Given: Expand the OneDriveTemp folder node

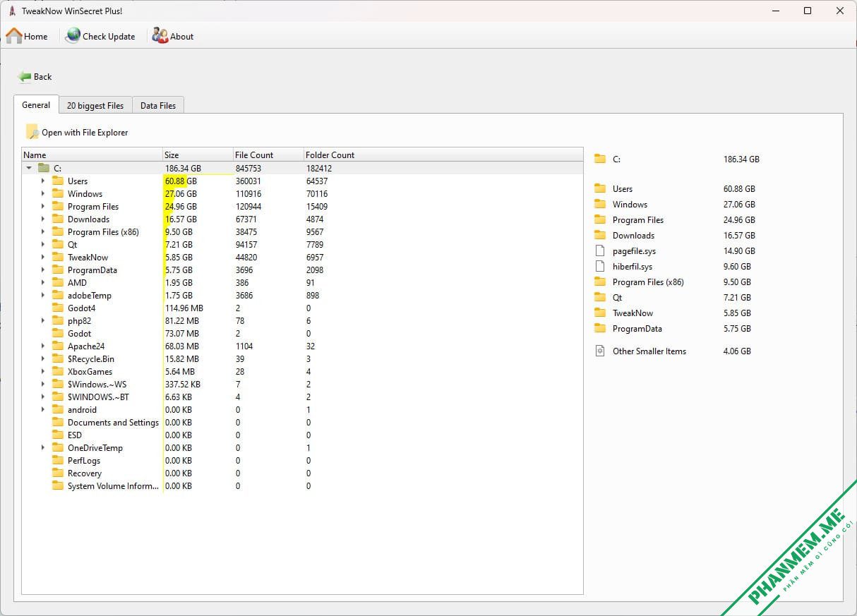Looking at the screenshot, I should (43, 447).
